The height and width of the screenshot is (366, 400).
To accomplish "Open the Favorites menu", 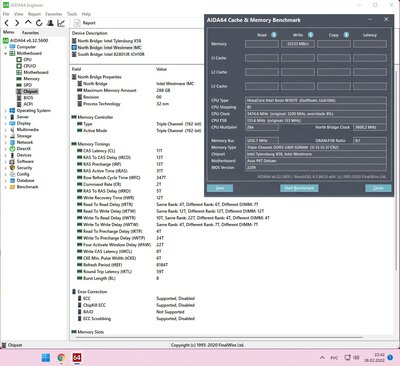I will 54,14.
